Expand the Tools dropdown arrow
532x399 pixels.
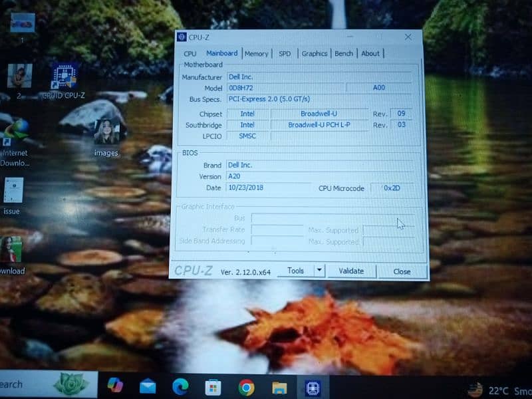tap(319, 271)
